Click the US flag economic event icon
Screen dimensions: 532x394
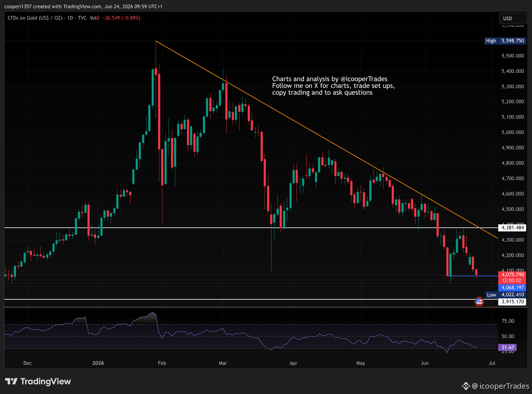tap(479, 301)
